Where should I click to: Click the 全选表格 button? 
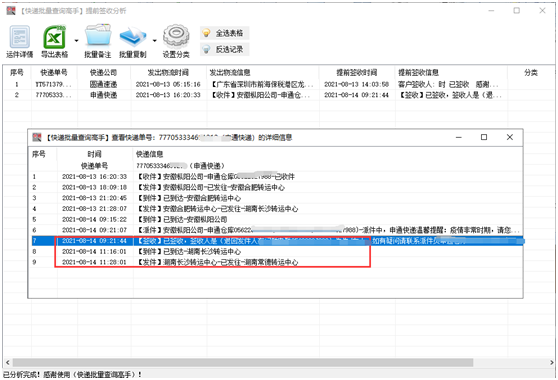point(224,33)
